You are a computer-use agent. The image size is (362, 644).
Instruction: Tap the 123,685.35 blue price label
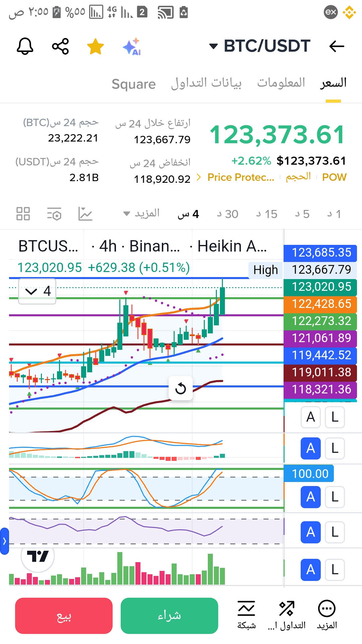pos(320,253)
